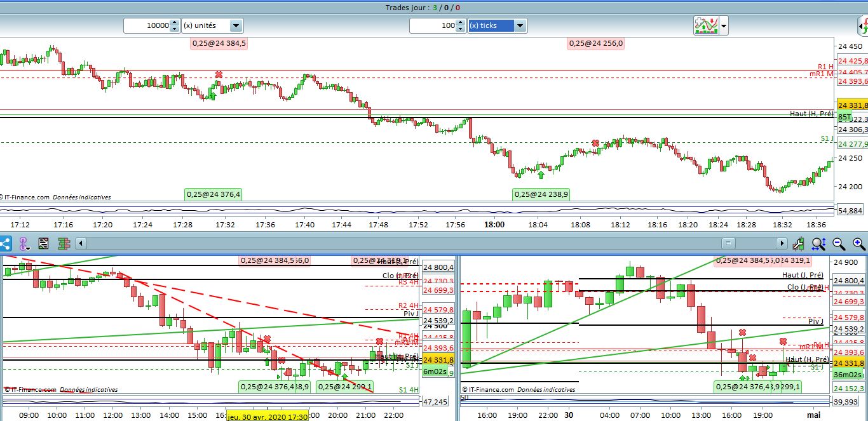This screenshot has height=421, width=868.
Task: Click the 0,25@24 384,5 order label
Action: point(219,43)
